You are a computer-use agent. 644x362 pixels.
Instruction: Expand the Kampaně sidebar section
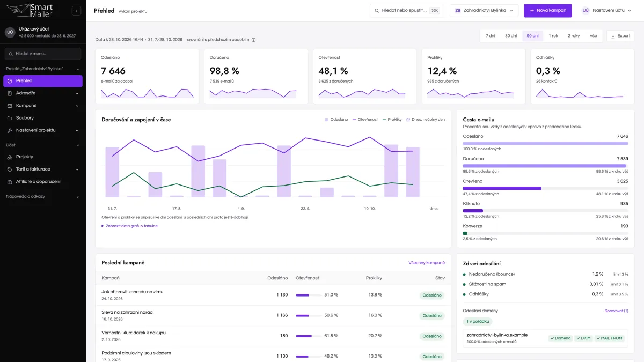click(x=43, y=106)
